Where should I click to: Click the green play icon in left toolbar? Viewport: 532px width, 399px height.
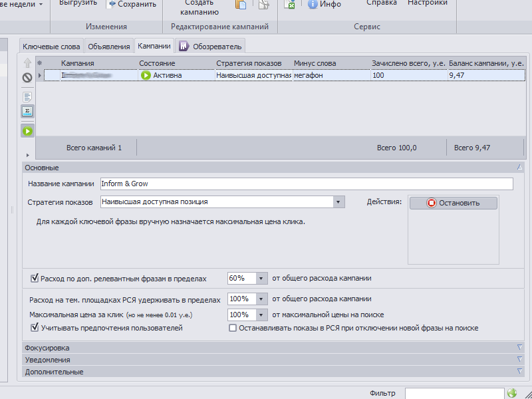click(x=27, y=131)
